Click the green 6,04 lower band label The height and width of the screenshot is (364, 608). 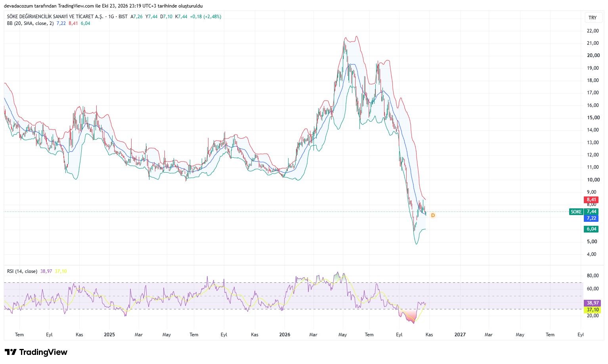[591, 229]
